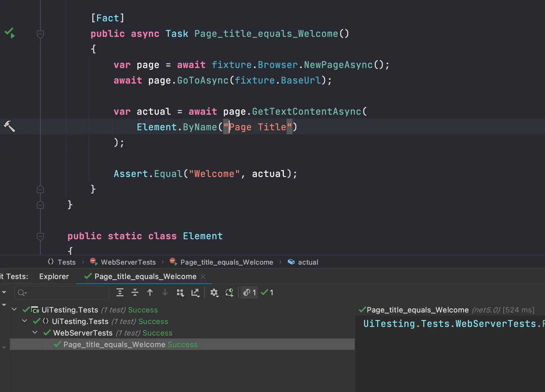Click the C# project icon for UiTesting.Tests
Viewport: 545px width, 392px height.
coord(35,310)
